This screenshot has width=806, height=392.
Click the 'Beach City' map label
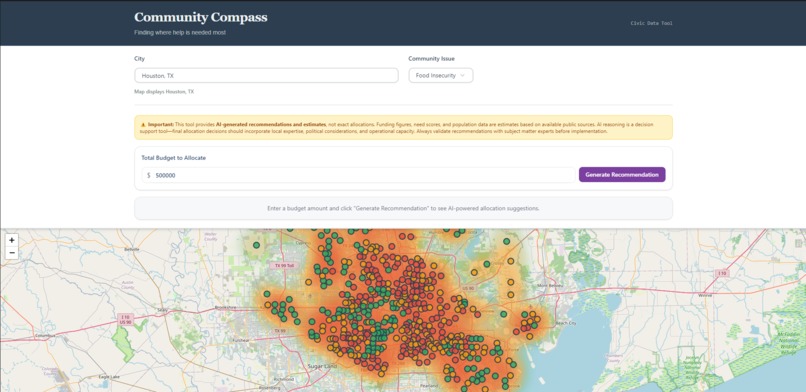566,323
